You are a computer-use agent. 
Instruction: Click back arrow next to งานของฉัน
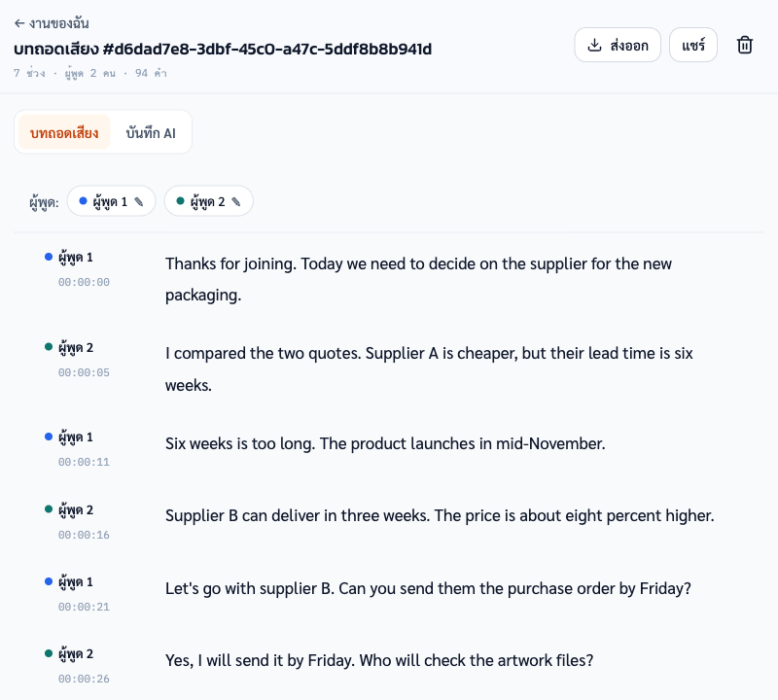[19, 23]
